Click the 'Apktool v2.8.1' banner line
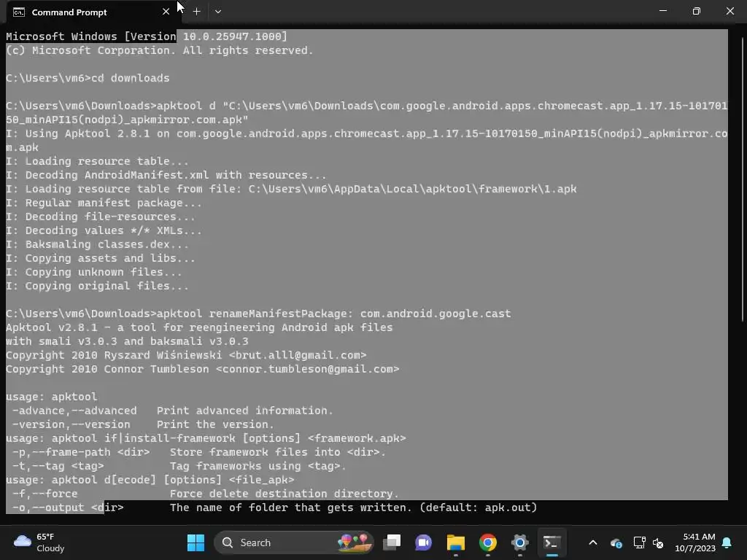Screen dimensions: 747x560 tap(199, 327)
